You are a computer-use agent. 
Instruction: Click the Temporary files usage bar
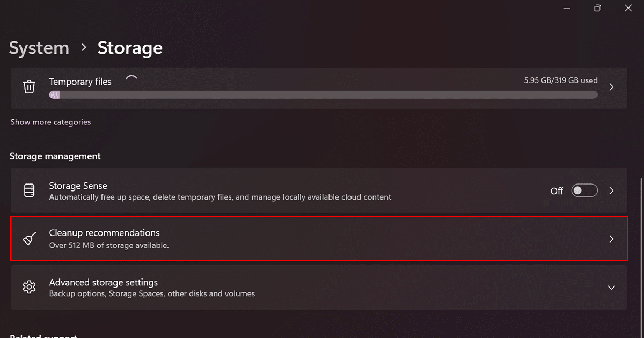coord(323,95)
